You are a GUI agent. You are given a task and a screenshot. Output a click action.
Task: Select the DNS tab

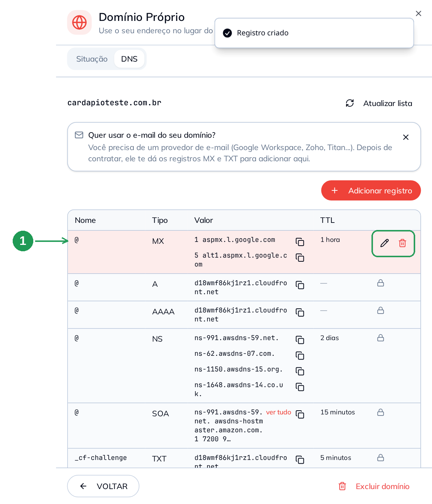click(x=129, y=59)
